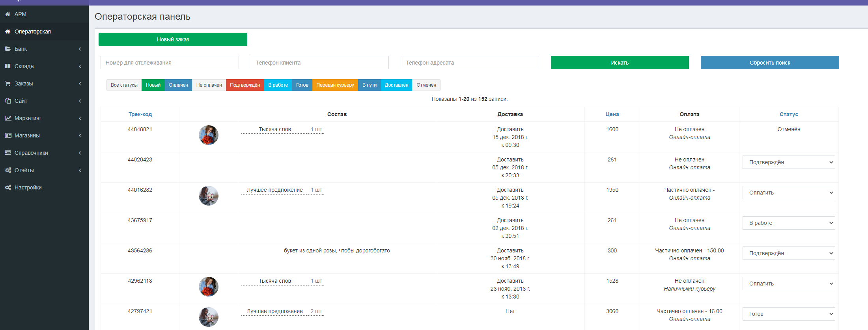This screenshot has height=330, width=868.
Task: Filter orders by Подтверждён status
Action: tap(245, 85)
